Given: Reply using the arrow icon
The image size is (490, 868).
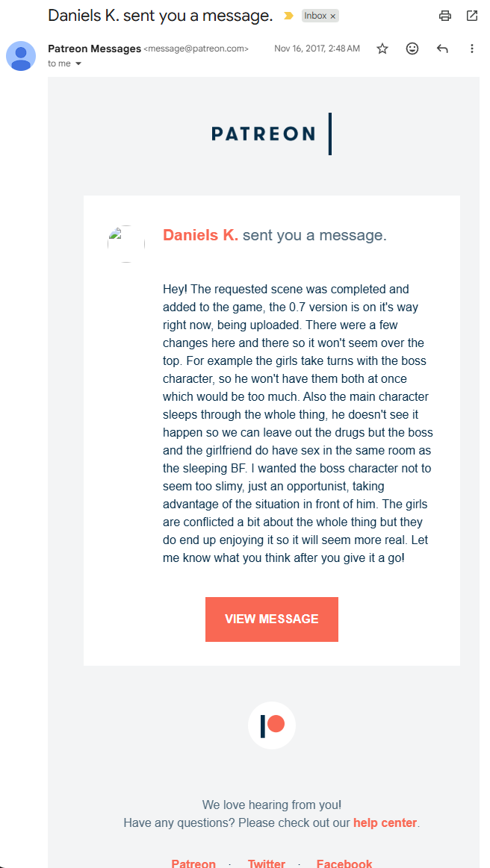Looking at the screenshot, I should (442, 49).
